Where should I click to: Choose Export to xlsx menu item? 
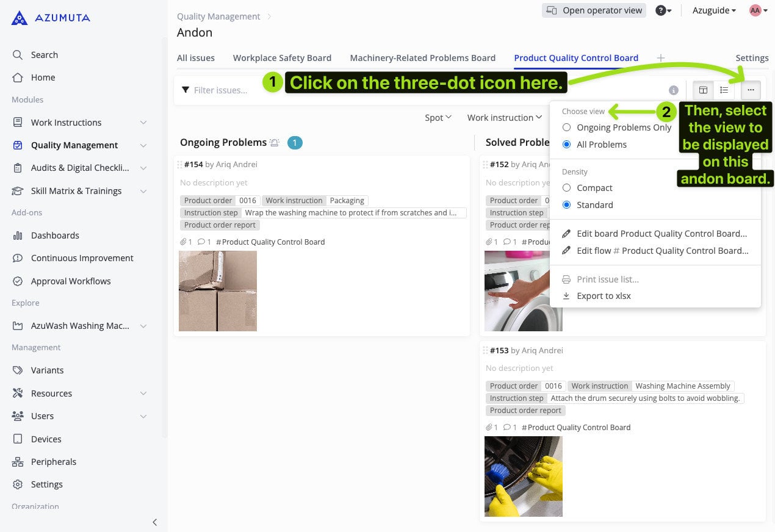coord(604,296)
